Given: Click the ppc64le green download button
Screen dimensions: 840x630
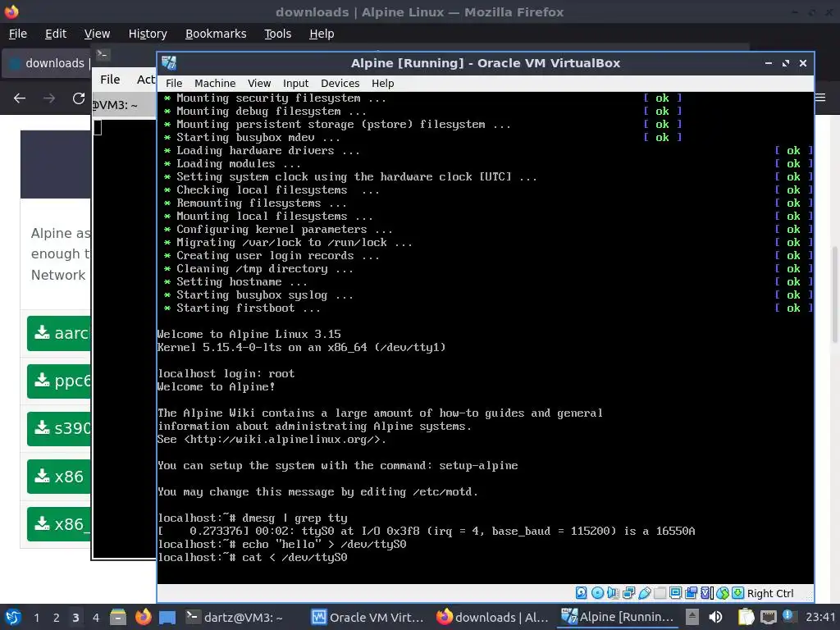Looking at the screenshot, I should pyautogui.click(x=59, y=381).
